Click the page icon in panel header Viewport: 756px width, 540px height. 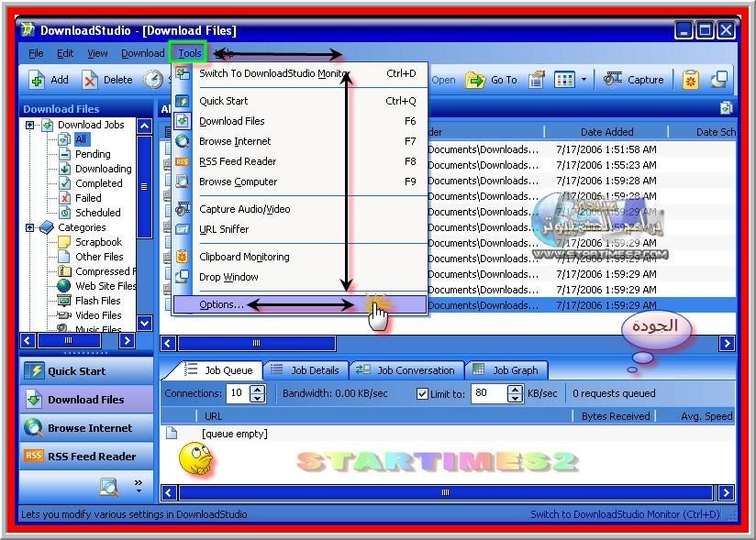tap(726, 108)
